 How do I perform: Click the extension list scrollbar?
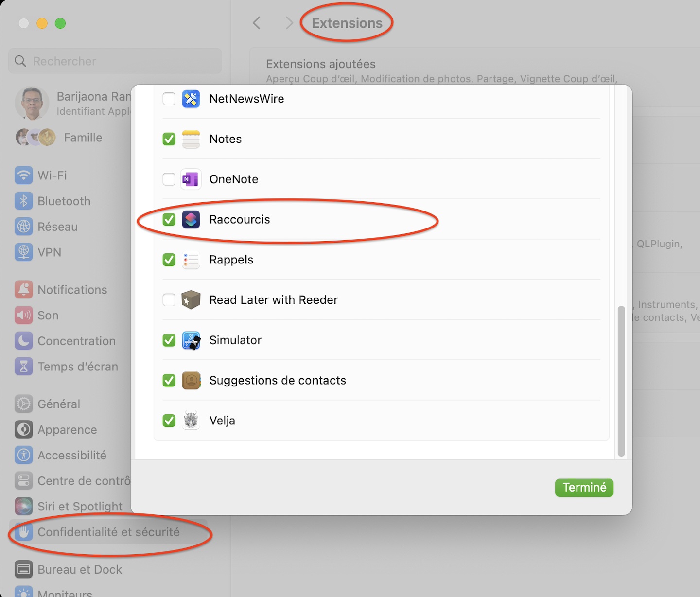[621, 381]
